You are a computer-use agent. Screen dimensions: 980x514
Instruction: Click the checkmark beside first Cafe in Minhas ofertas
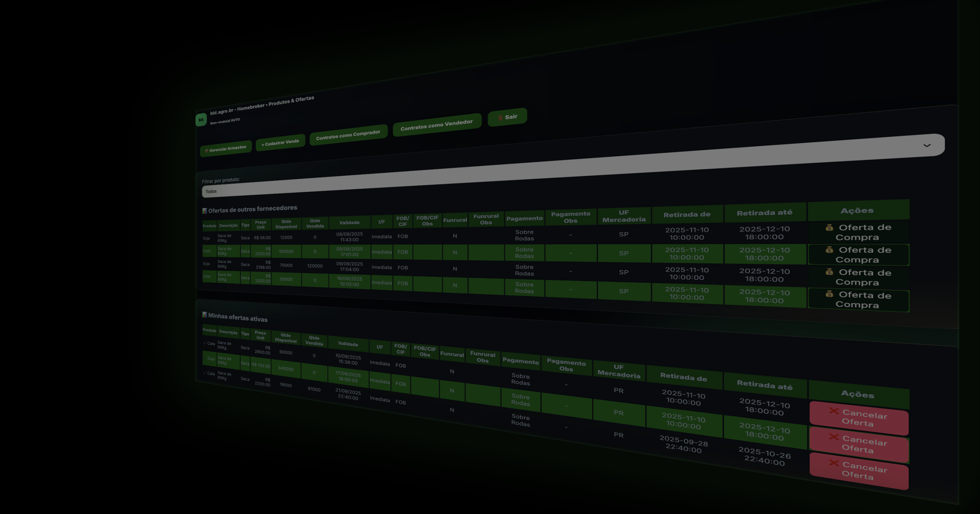click(x=205, y=343)
